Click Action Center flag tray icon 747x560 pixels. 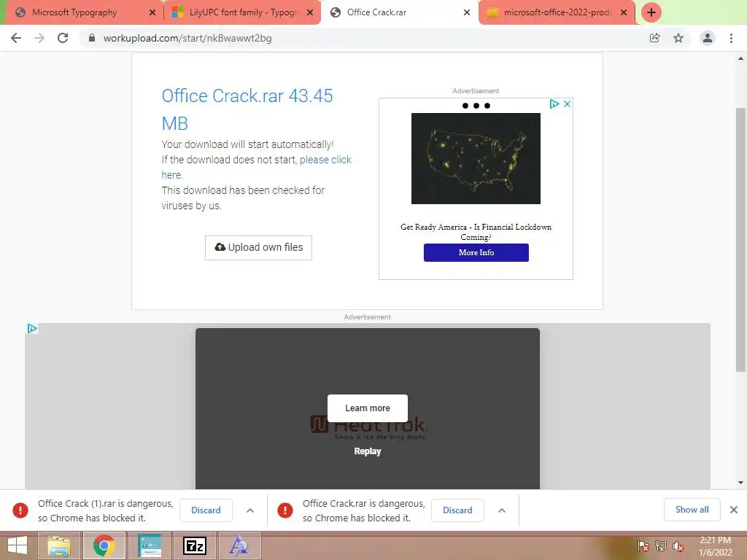643,546
